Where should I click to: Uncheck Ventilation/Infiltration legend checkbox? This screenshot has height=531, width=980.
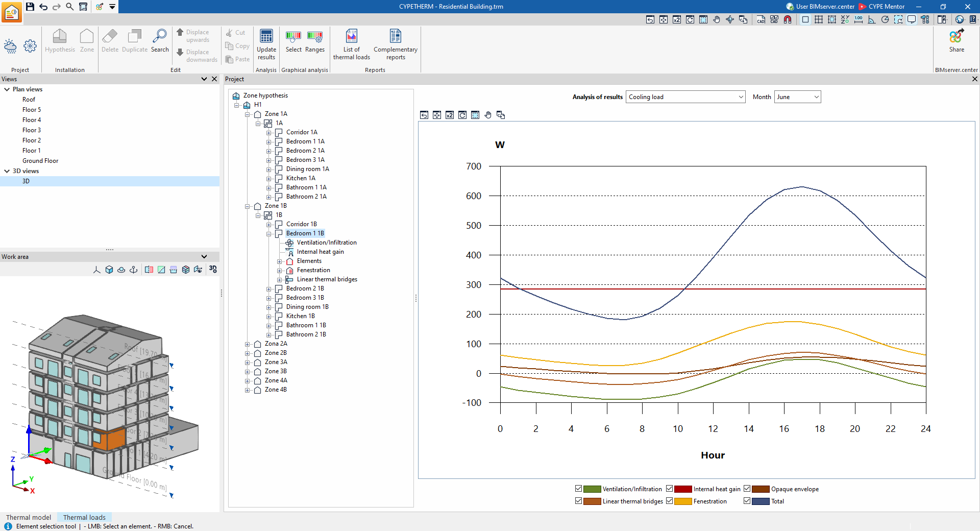pyautogui.click(x=578, y=489)
